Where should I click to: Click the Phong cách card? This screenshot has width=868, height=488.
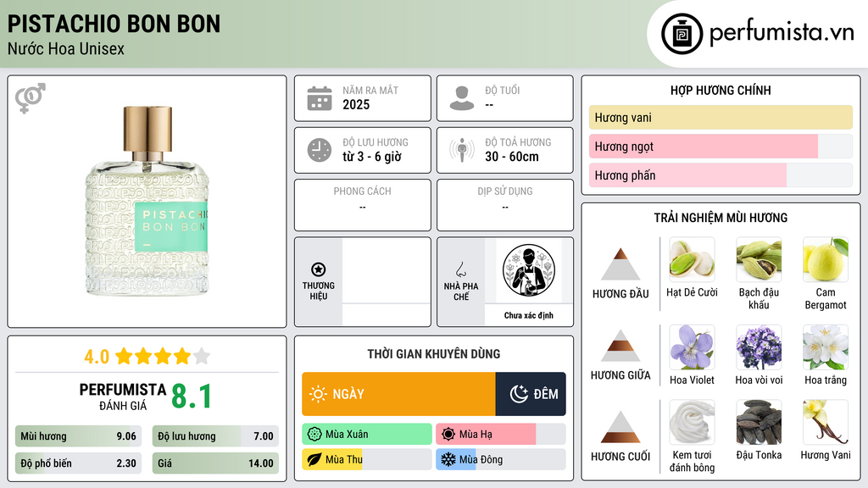pos(363,205)
